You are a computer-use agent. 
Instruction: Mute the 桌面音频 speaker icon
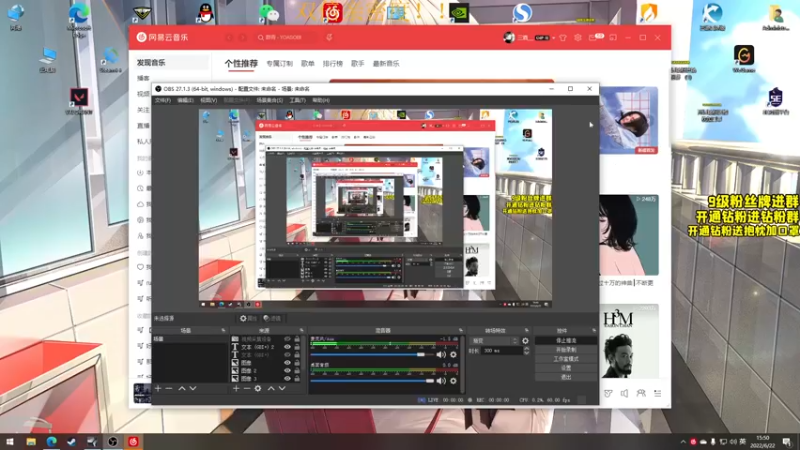pos(441,381)
